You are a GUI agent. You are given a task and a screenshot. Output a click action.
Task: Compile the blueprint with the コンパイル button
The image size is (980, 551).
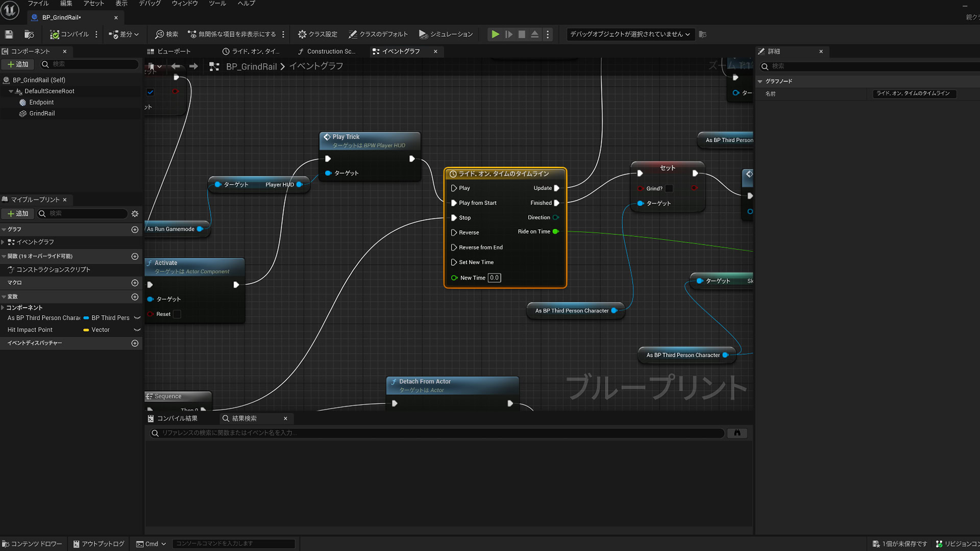tap(70, 34)
